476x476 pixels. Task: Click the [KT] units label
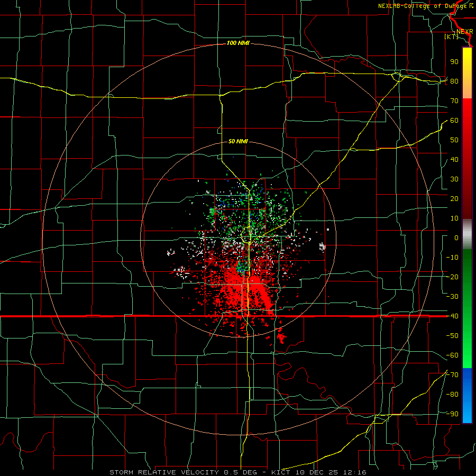pyautogui.click(x=452, y=37)
